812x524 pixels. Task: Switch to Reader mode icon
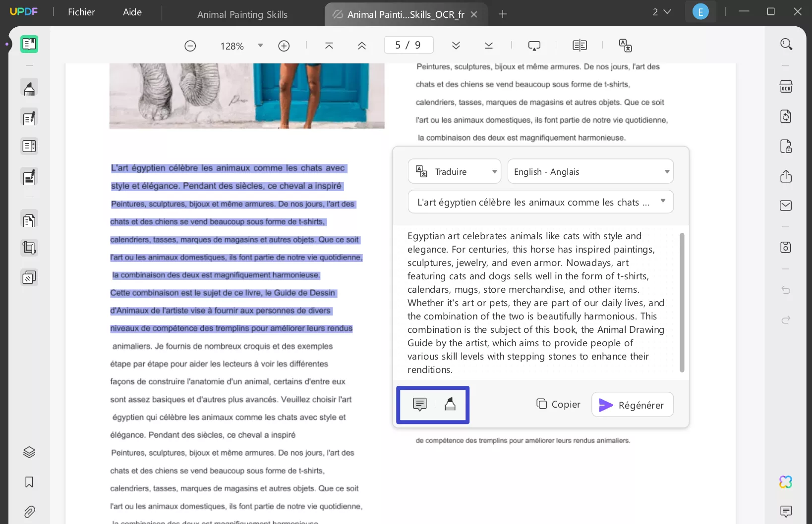tap(29, 44)
